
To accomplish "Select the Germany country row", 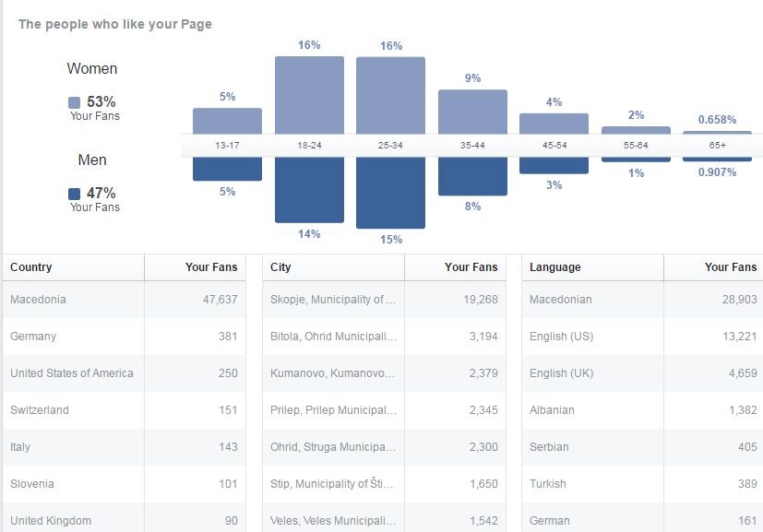I will [124, 337].
